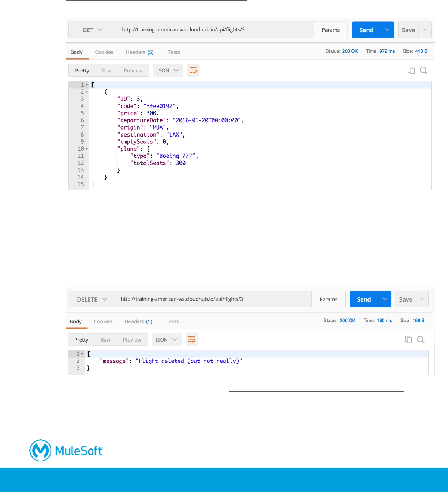The image size is (448, 492).
Task: Click the URL field of the GET request
Action: click(216, 30)
